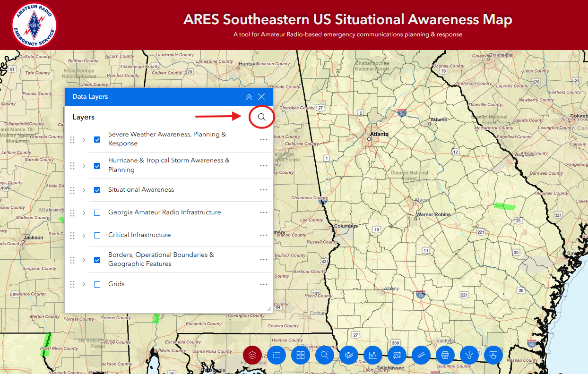Uncheck Borders, Operational Boundaries & Geographic Features

click(x=97, y=260)
